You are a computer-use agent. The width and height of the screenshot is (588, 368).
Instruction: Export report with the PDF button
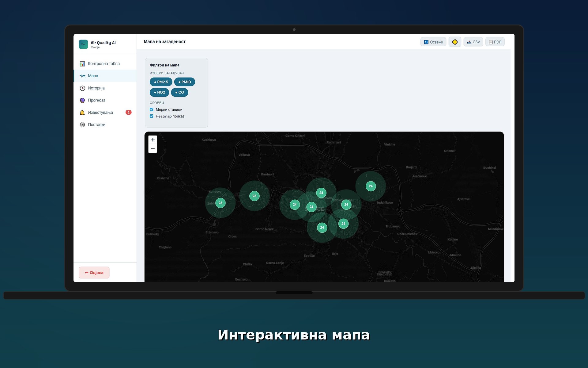tap(495, 42)
